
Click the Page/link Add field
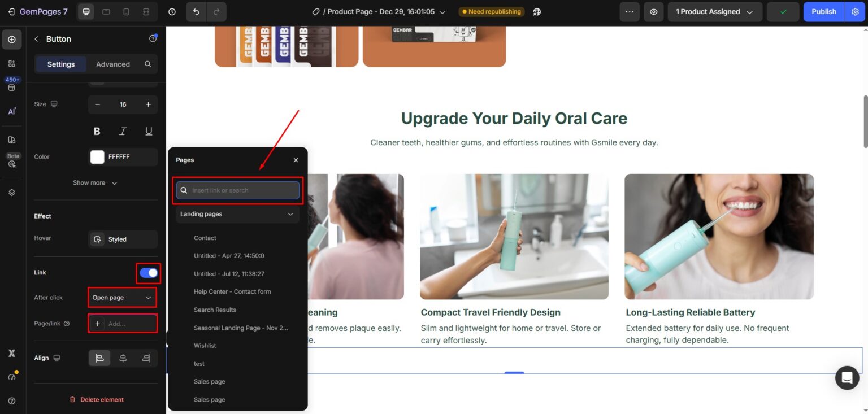(x=123, y=324)
